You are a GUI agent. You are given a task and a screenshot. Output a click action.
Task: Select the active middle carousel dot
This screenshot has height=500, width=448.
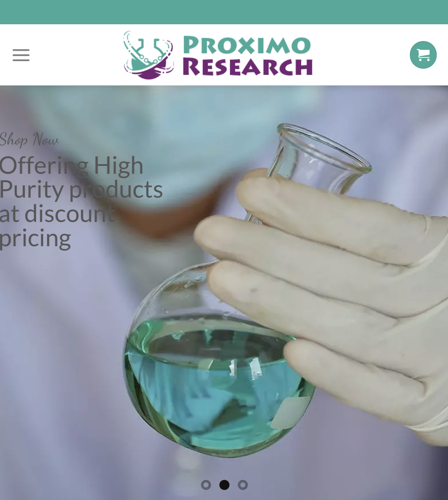[x=224, y=485]
